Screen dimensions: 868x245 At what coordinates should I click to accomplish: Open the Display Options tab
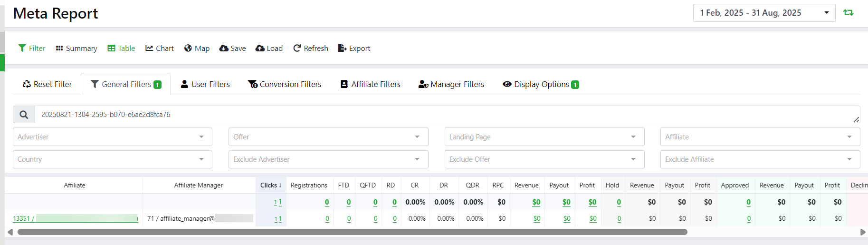tap(541, 84)
